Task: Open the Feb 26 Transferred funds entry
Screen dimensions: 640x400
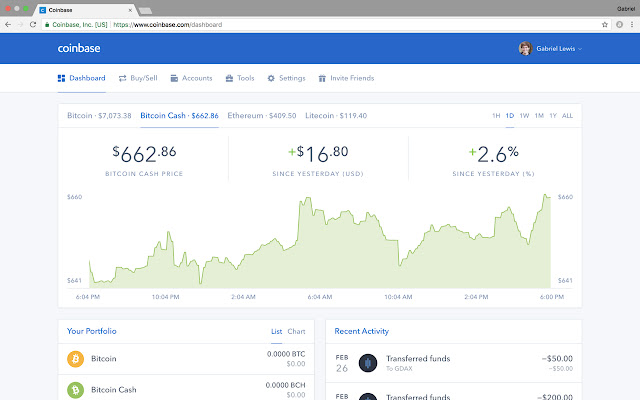Action: [x=453, y=363]
